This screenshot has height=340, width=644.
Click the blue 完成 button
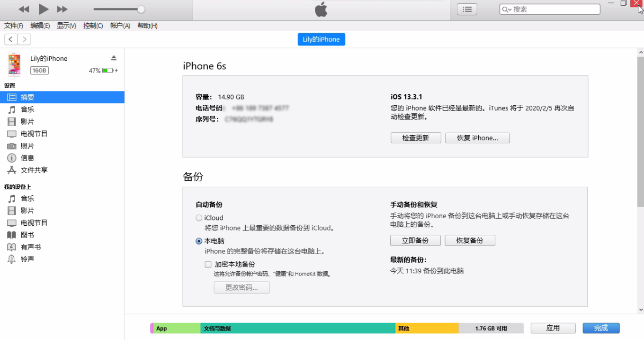[x=601, y=328]
